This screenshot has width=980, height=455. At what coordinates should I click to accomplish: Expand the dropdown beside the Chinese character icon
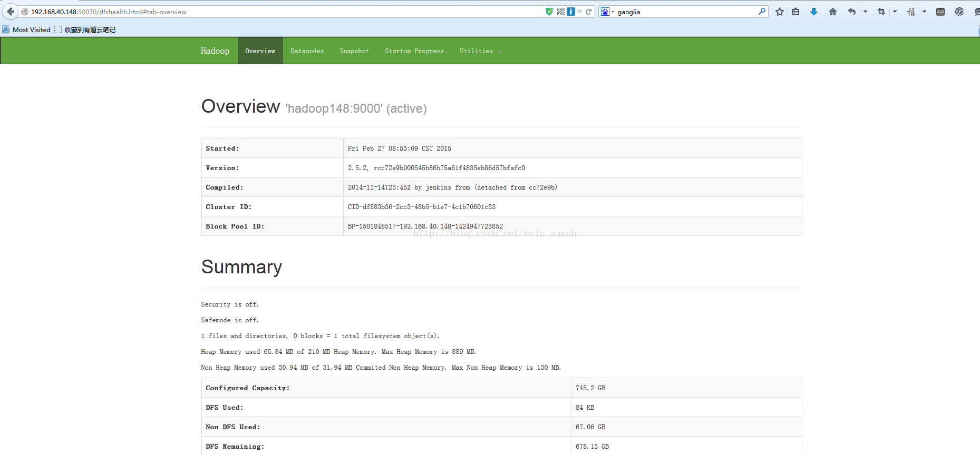pyautogui.click(x=924, y=12)
